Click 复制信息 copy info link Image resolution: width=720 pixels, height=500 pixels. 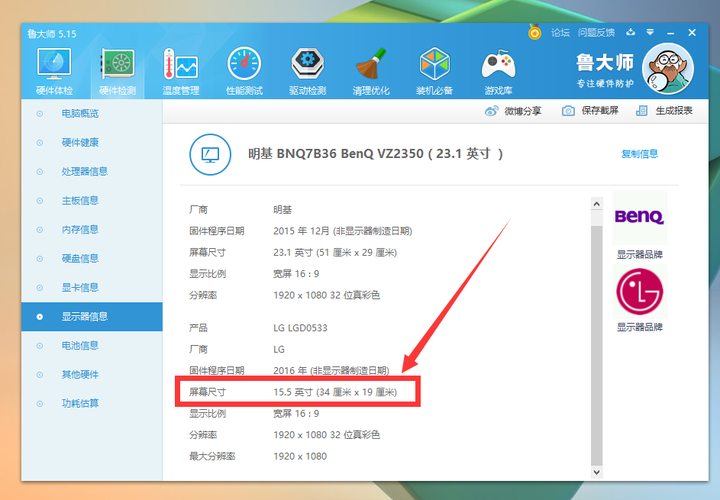(x=640, y=154)
